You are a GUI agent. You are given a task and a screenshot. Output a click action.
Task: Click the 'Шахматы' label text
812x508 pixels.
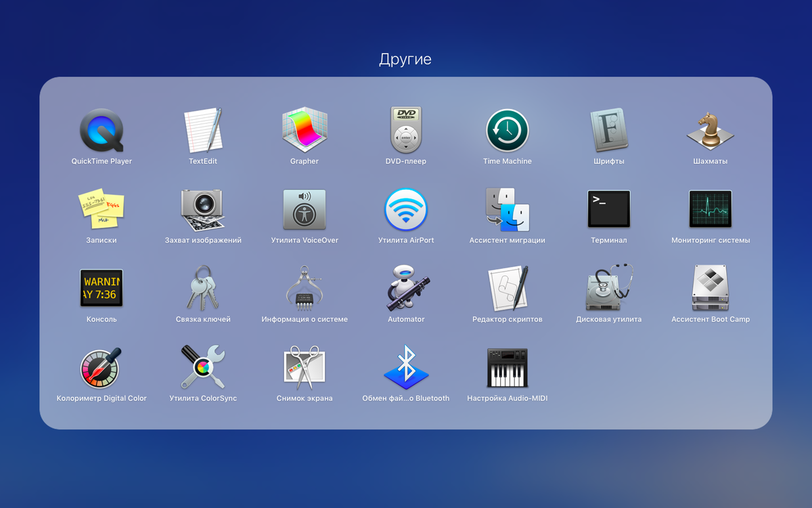click(710, 161)
